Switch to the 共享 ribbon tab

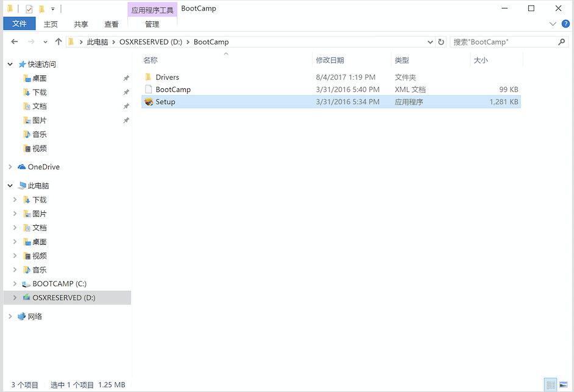point(81,24)
